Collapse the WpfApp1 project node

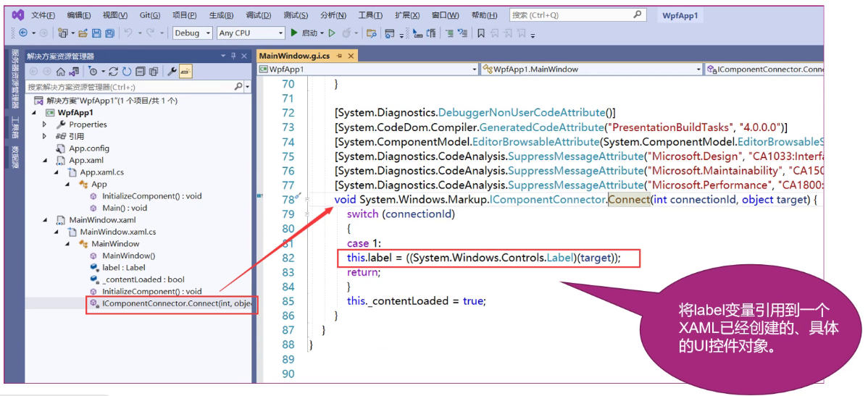click(x=33, y=113)
